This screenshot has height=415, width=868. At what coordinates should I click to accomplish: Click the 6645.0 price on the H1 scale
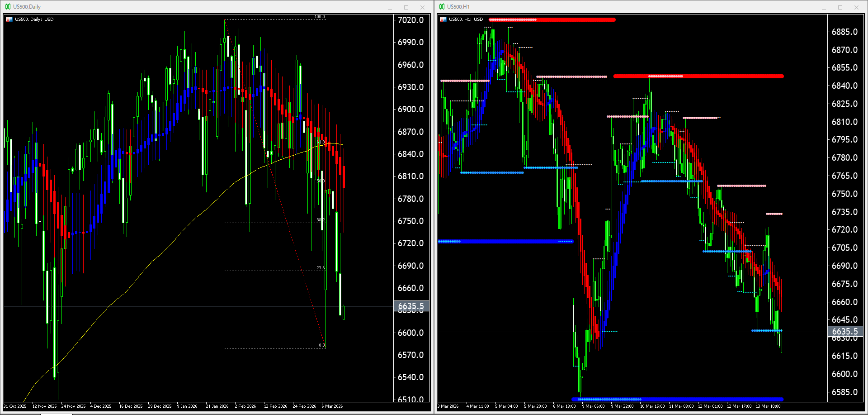point(845,320)
